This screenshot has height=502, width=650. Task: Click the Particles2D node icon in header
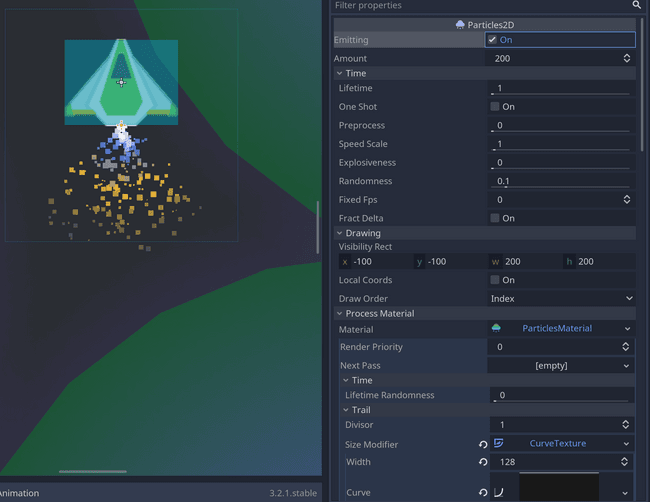point(460,25)
